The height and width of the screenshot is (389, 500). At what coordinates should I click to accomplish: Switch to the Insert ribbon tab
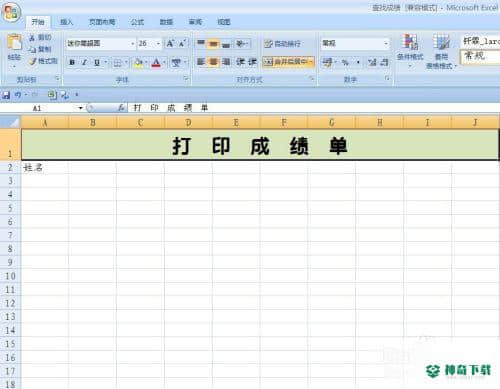tap(66, 22)
